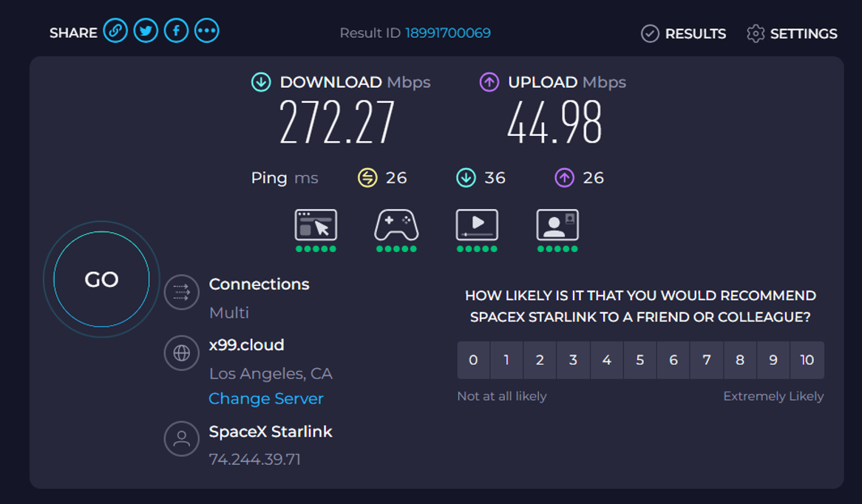
Task: Open more share options icon
Action: 207,31
